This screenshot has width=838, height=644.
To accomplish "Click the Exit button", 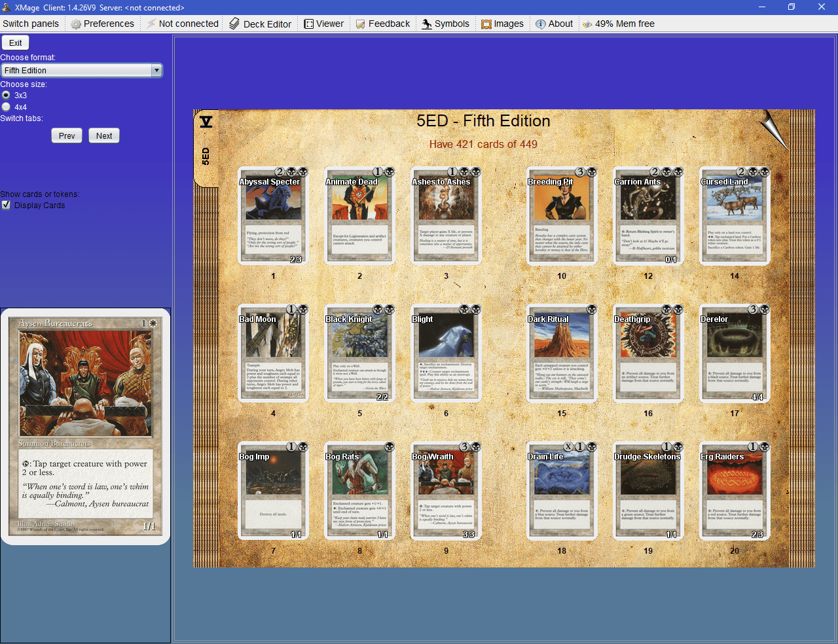I will pyautogui.click(x=16, y=43).
